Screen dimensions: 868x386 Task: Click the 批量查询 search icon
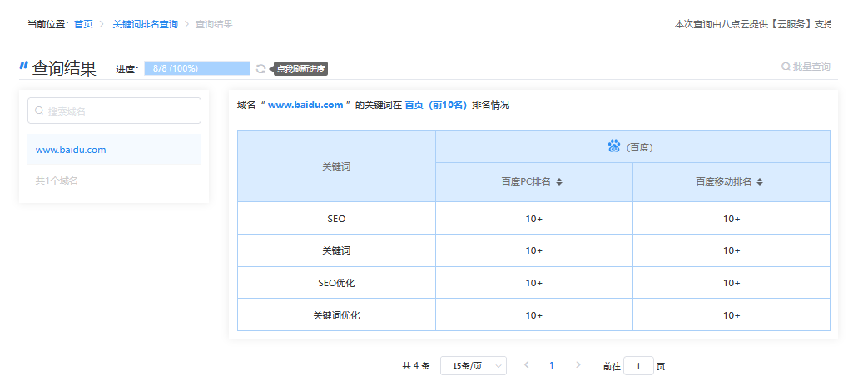coord(785,67)
